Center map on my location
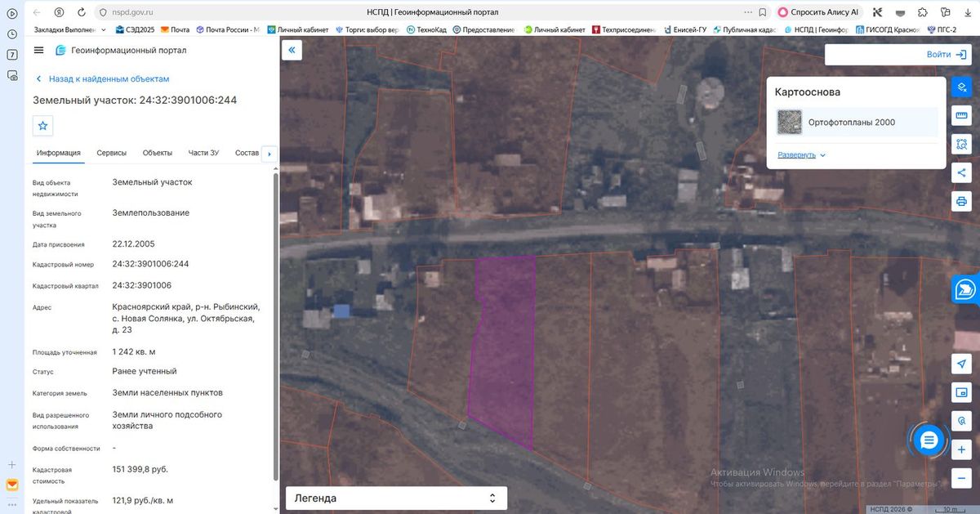 point(961,364)
